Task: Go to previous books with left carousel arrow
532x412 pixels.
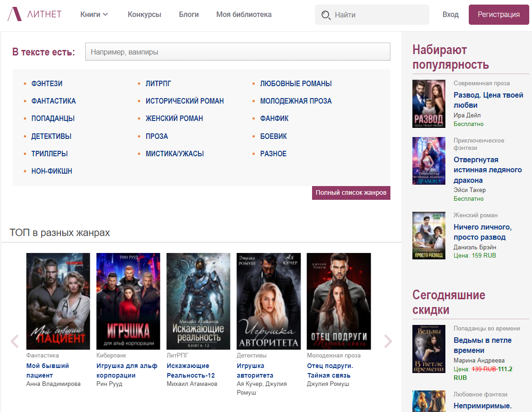Action: pyautogui.click(x=15, y=341)
